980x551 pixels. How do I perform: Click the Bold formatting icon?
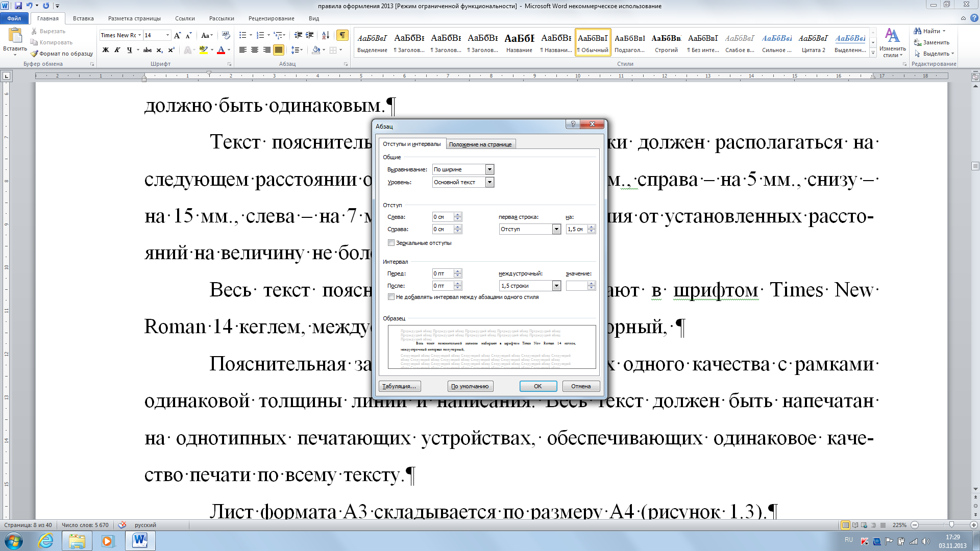point(106,50)
